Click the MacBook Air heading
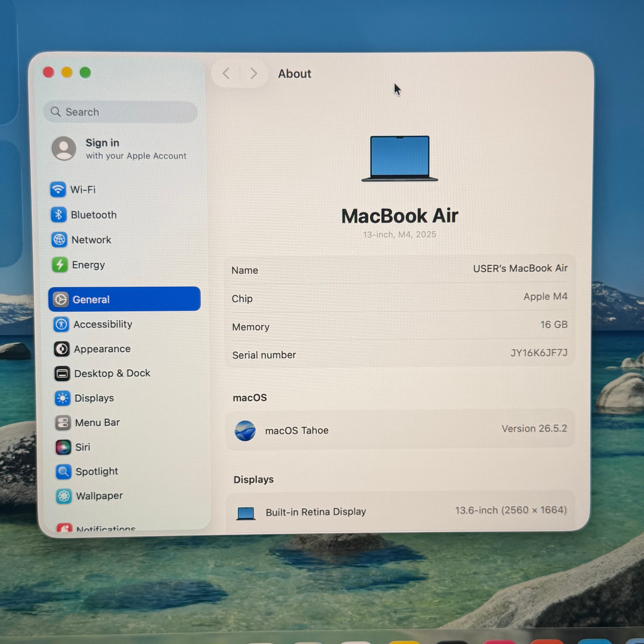Screen dimensions: 644x644 coord(400,216)
